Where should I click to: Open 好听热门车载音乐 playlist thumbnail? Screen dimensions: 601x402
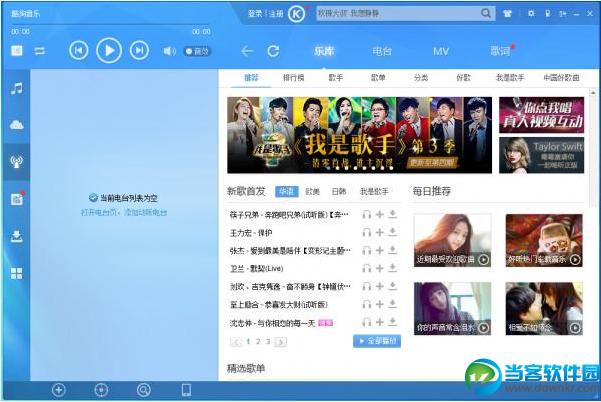pos(544,240)
